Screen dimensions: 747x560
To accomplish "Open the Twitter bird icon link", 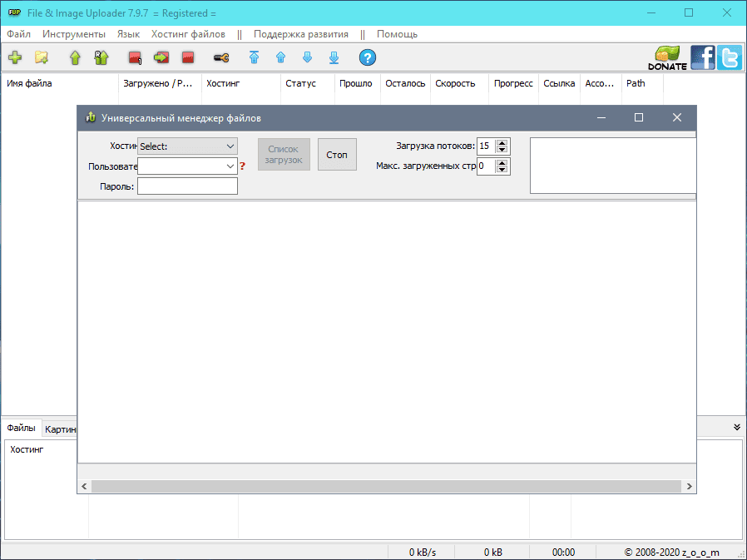I will click(730, 57).
